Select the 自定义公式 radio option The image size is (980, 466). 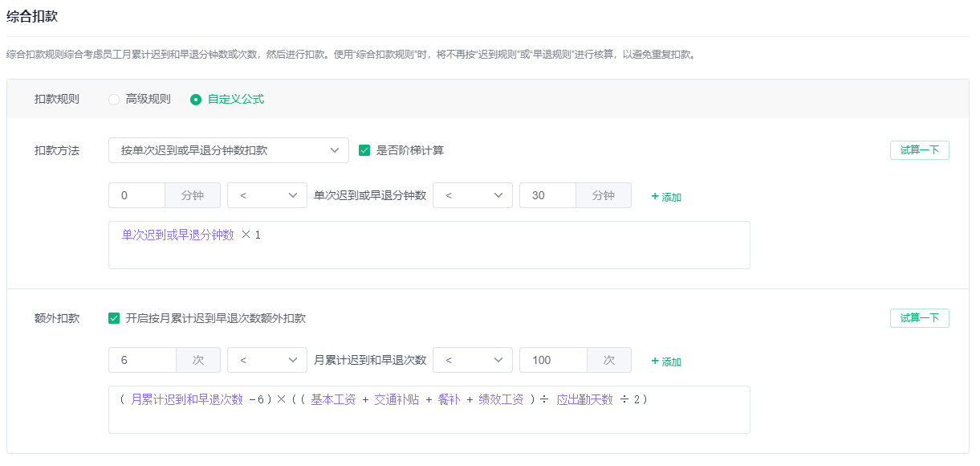click(227, 100)
